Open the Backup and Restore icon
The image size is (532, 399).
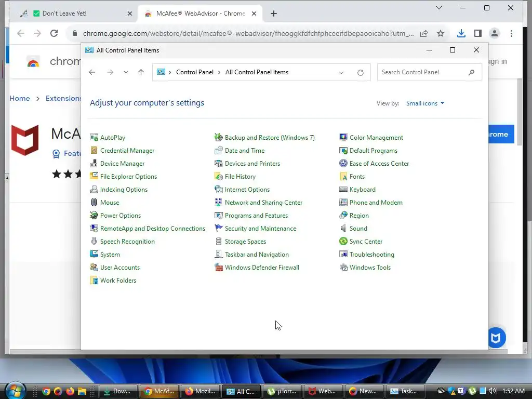219,137
